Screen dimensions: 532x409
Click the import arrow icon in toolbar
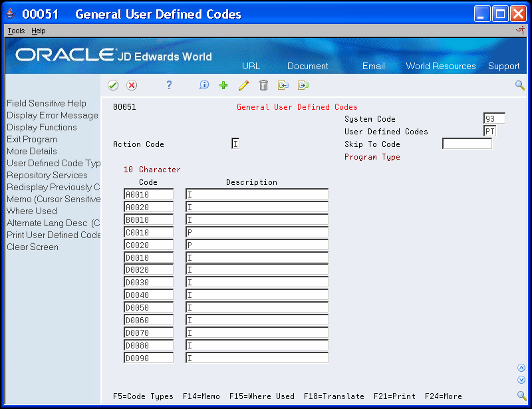283,85
